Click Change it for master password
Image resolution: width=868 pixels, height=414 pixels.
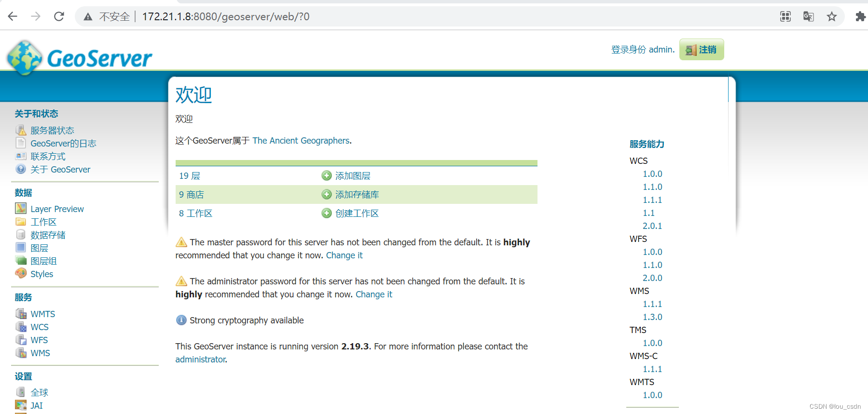tap(344, 255)
